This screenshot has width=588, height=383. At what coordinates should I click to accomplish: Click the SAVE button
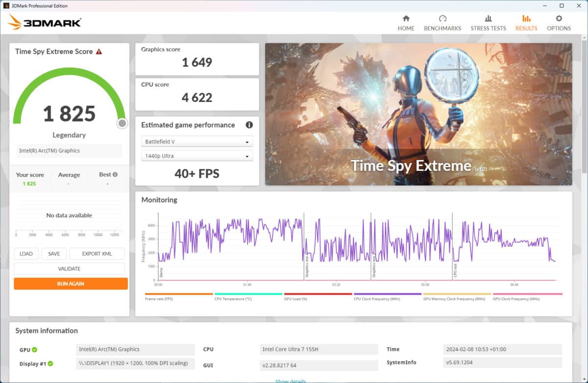tap(54, 254)
